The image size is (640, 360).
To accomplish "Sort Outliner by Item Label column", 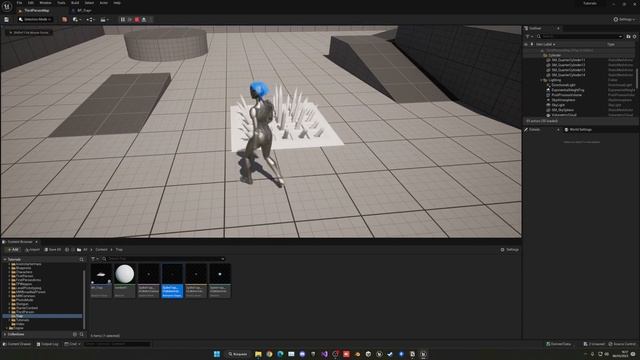I will [x=545, y=44].
